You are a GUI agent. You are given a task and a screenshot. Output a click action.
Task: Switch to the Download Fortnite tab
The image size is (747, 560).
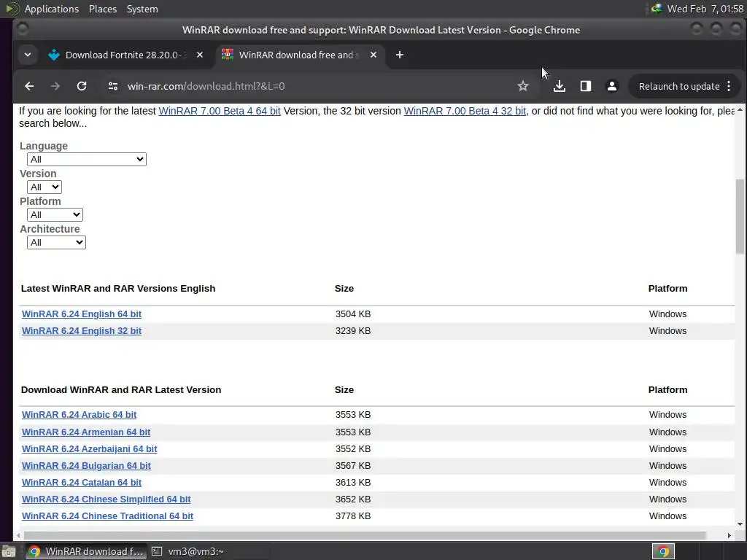point(125,55)
